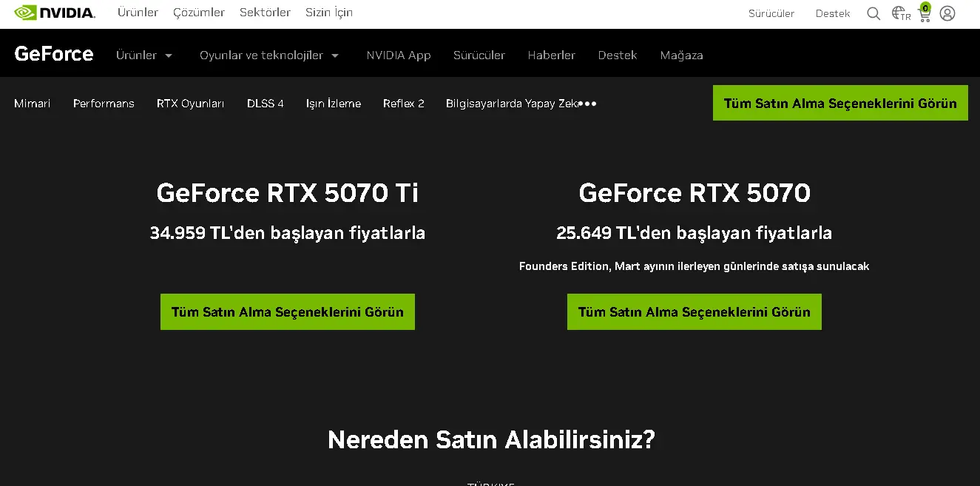This screenshot has height=486, width=980.
Task: Jump to Performans section
Action: (104, 104)
